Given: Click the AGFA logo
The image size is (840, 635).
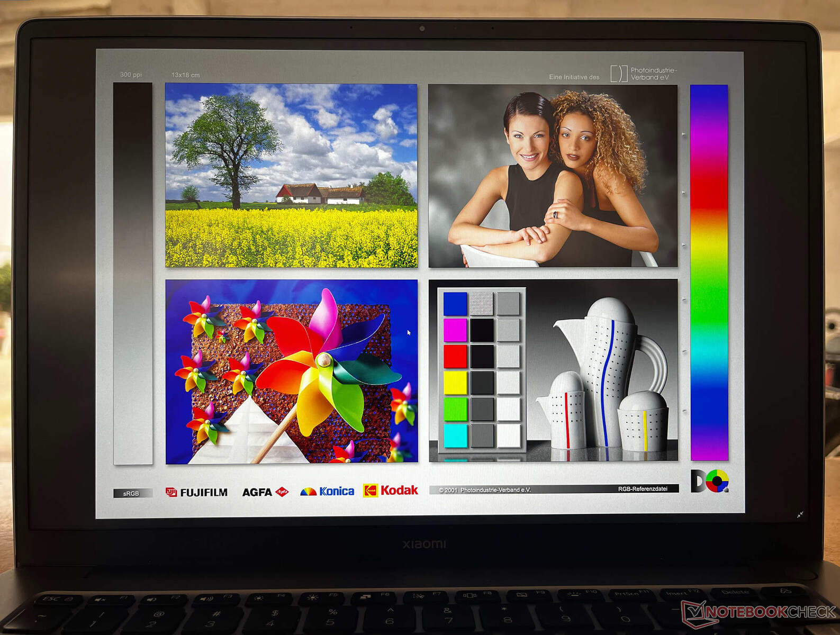Looking at the screenshot, I should pyautogui.click(x=265, y=492).
